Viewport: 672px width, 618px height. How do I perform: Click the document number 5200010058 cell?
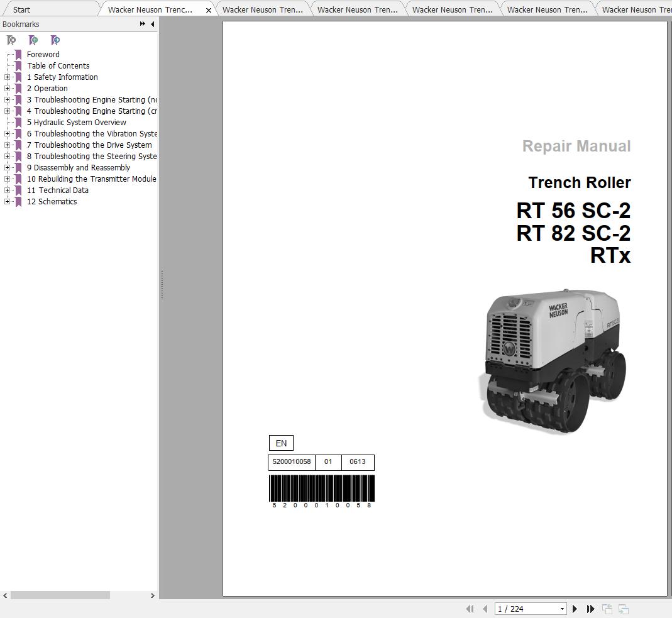pos(292,462)
